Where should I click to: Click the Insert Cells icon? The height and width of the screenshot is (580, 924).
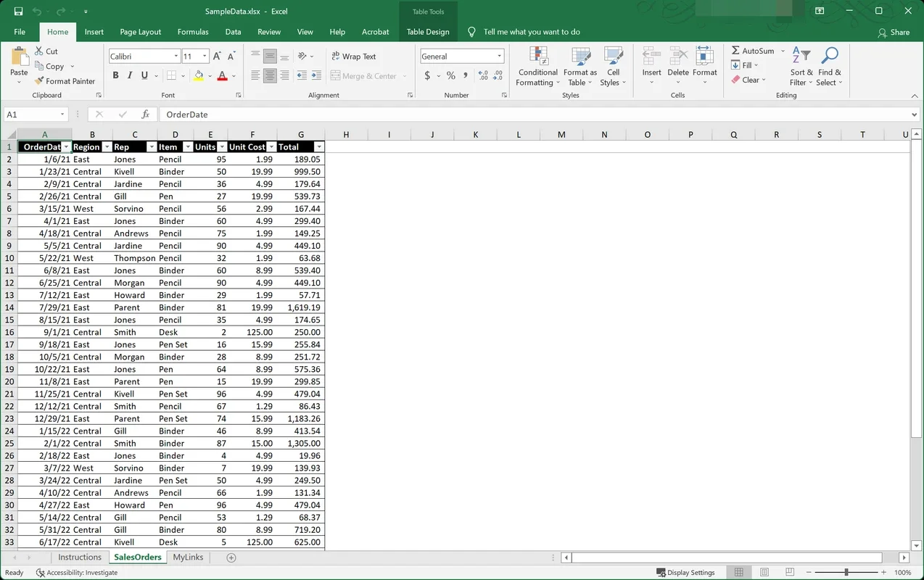click(651, 63)
